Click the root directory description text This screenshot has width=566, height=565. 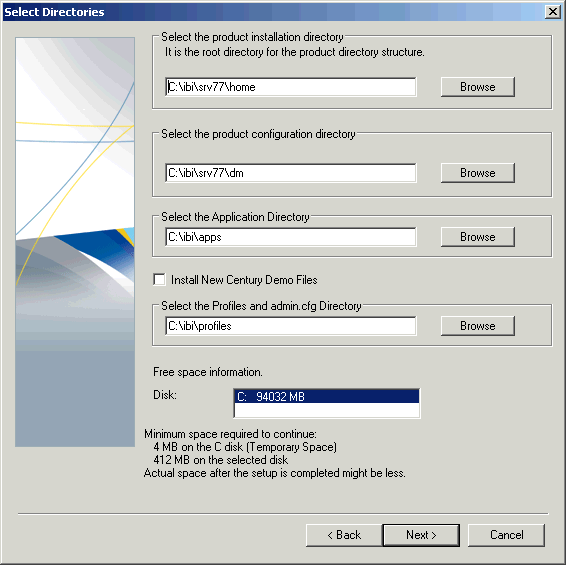coord(295,52)
